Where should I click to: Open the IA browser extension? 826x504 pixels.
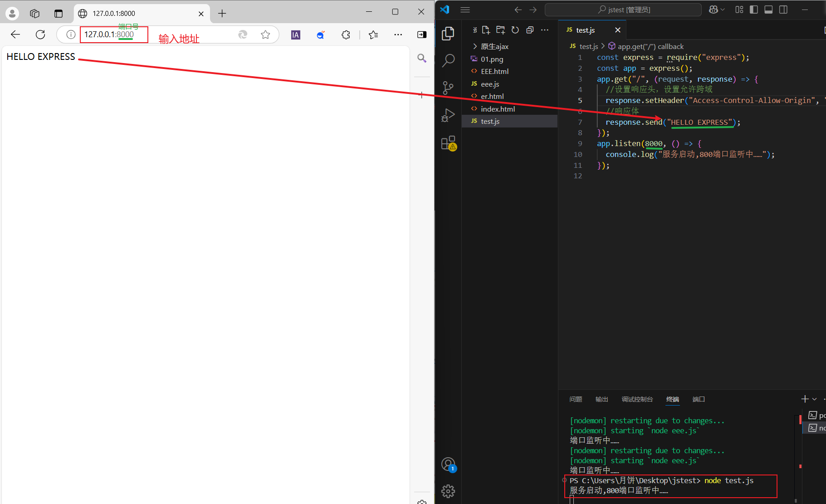(x=296, y=34)
